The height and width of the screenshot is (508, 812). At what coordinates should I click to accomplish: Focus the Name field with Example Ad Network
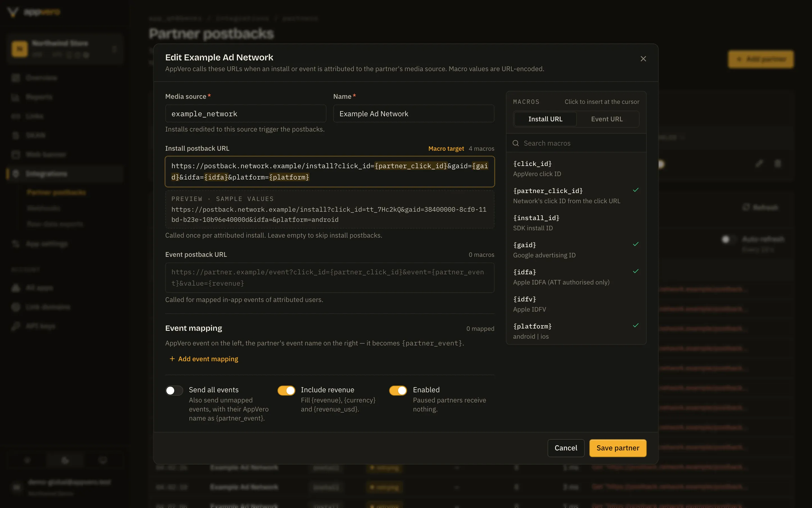click(x=413, y=113)
